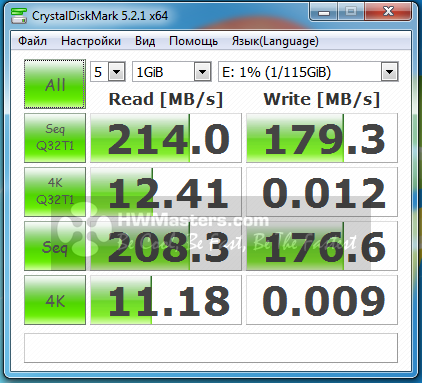Click the Read [MB/s] column header
Viewport: 422px width, 383px height.
point(166,99)
